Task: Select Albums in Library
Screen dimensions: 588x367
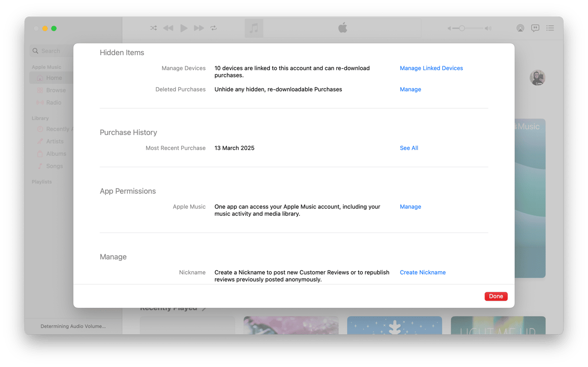Action: 51,154
